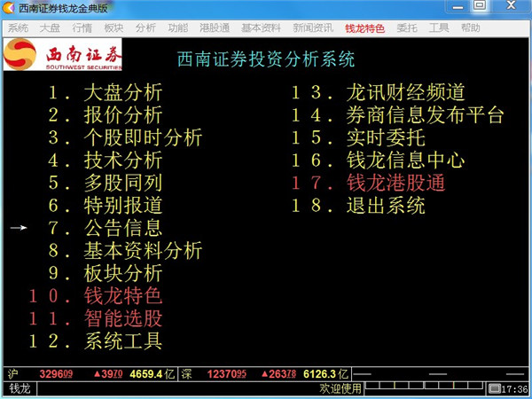532x399 pixels.
Task: Click the 西南证券 logo banner
Action: [62, 54]
